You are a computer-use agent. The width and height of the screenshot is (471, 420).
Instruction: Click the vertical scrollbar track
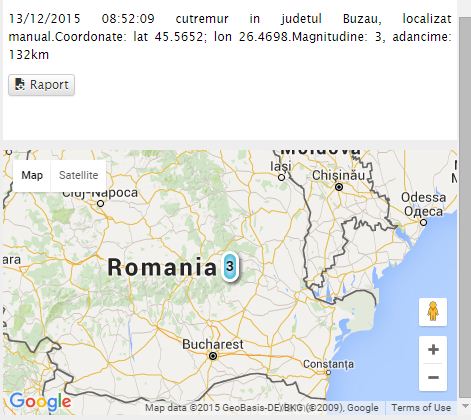click(464, 207)
